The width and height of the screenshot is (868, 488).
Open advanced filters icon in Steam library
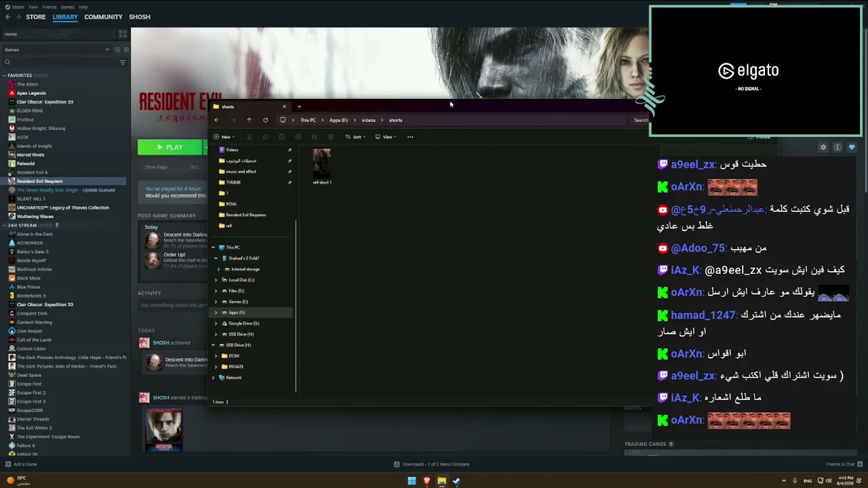[x=123, y=62]
